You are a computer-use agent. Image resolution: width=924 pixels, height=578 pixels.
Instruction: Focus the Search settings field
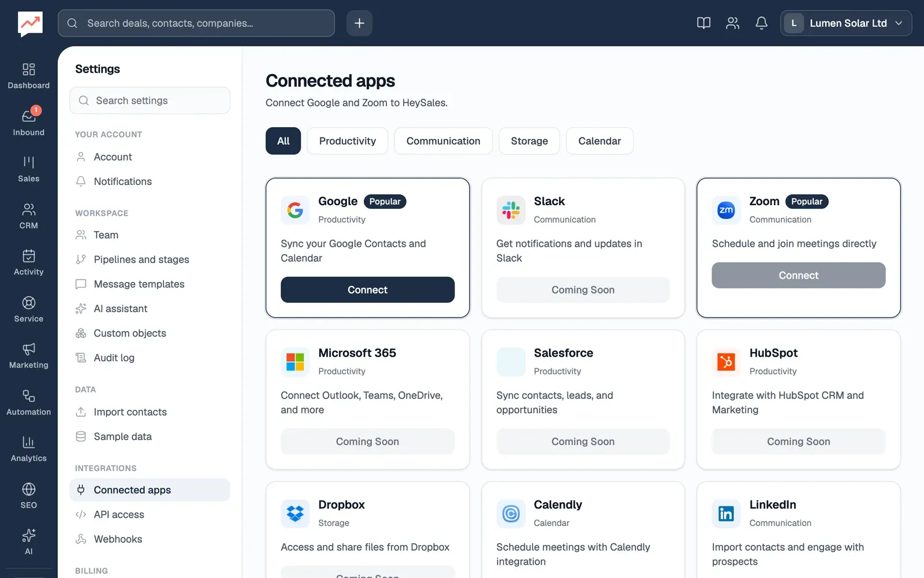(150, 101)
